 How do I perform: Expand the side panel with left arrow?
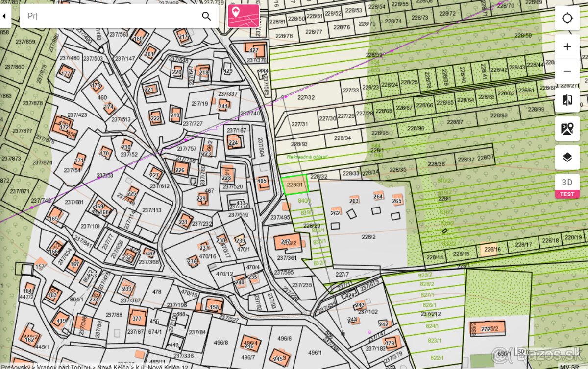[x=4, y=16]
